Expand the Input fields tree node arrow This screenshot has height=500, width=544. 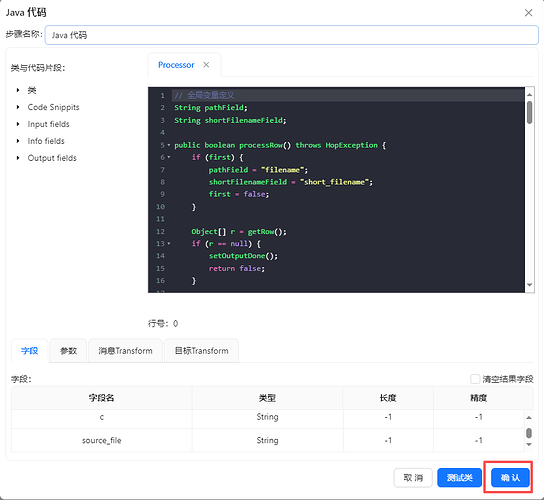point(18,124)
